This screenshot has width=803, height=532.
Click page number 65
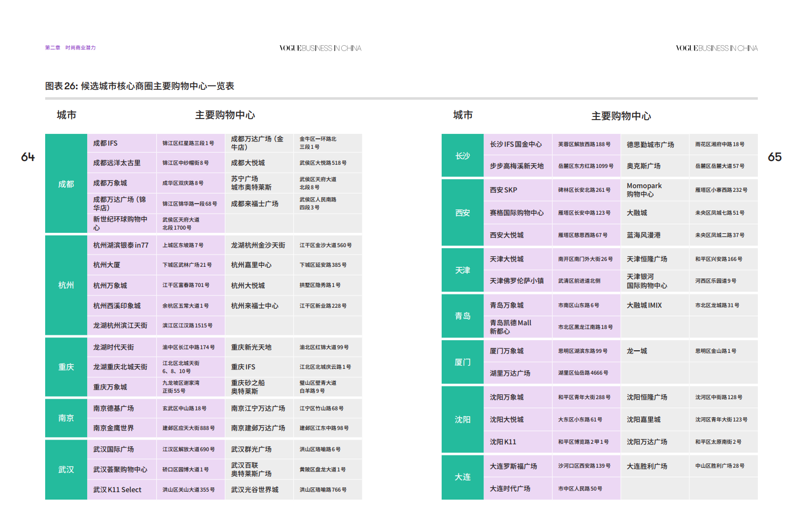(774, 157)
